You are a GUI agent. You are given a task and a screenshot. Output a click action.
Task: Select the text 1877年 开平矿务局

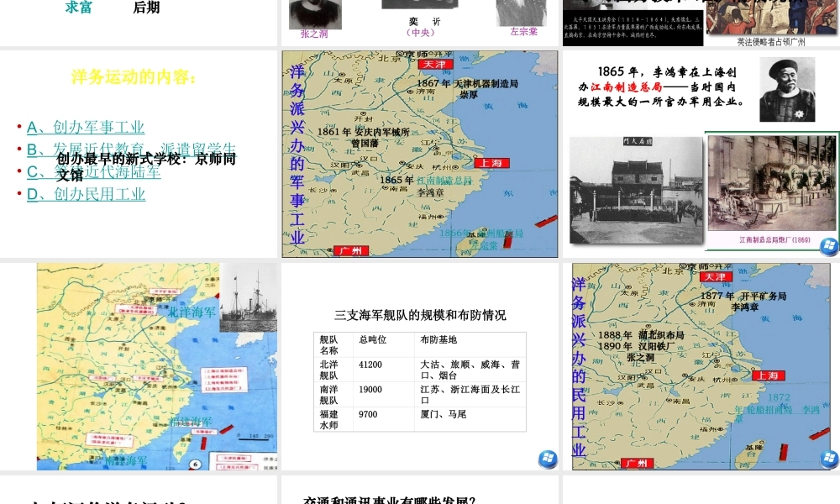tap(743, 296)
